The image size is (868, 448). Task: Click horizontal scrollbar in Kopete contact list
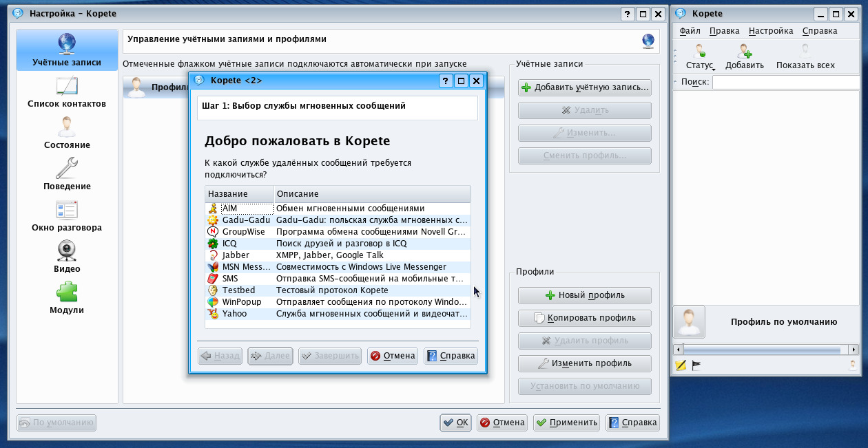(x=767, y=350)
